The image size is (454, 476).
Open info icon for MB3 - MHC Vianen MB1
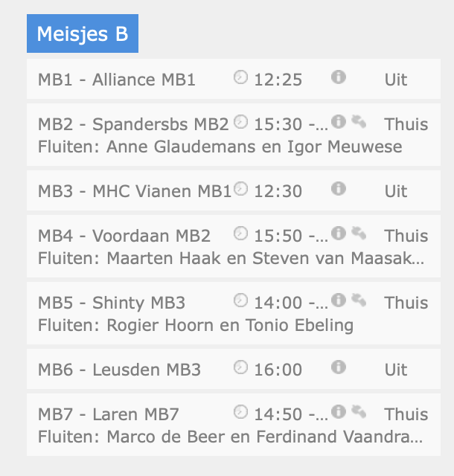[x=338, y=188]
